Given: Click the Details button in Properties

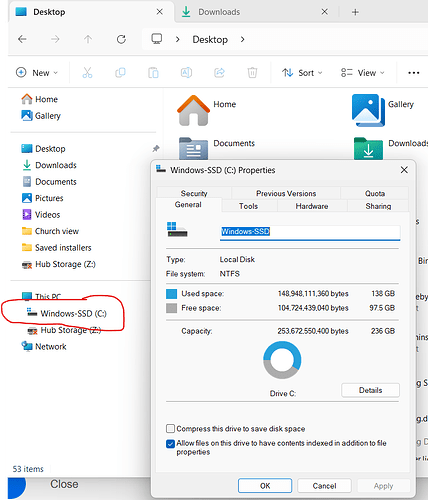Looking at the screenshot, I should pos(370,390).
